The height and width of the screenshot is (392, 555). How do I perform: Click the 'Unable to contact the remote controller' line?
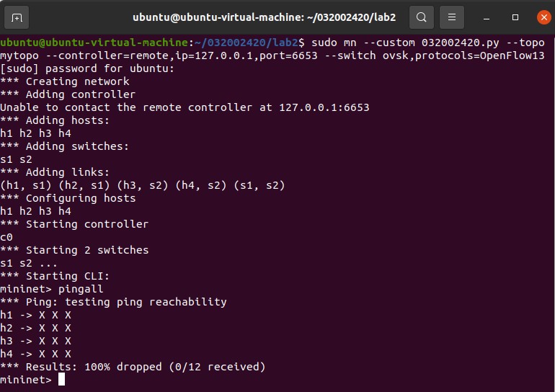point(185,107)
